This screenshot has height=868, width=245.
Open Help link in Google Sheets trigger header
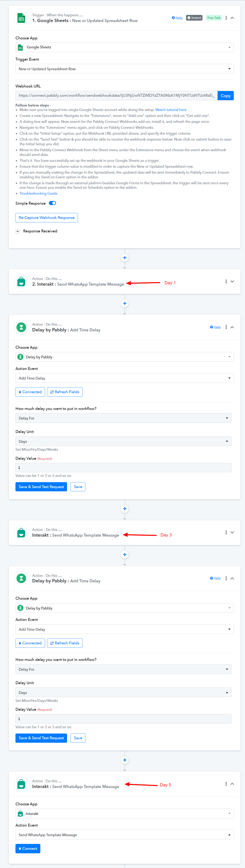[177, 18]
